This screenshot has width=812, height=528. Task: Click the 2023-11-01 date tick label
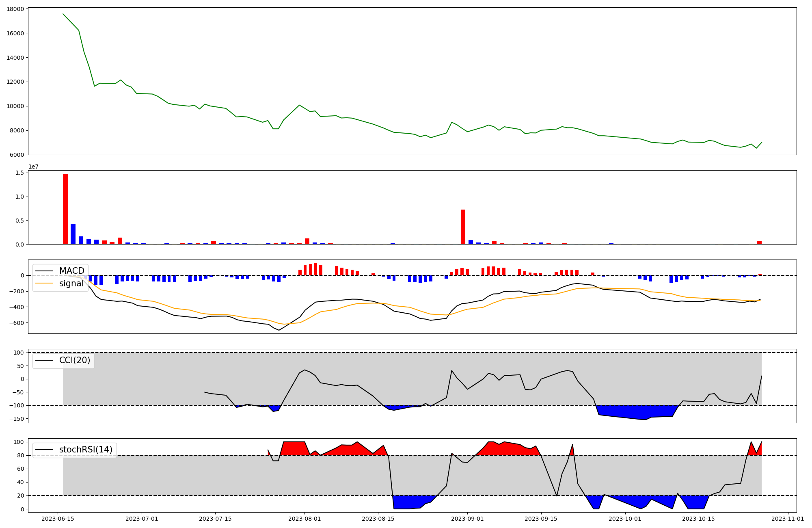point(788,519)
